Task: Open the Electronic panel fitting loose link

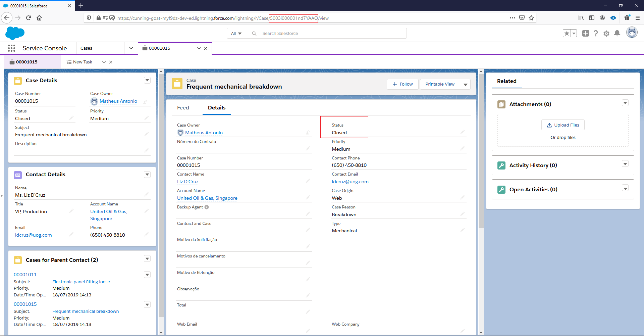Action: 81,282
